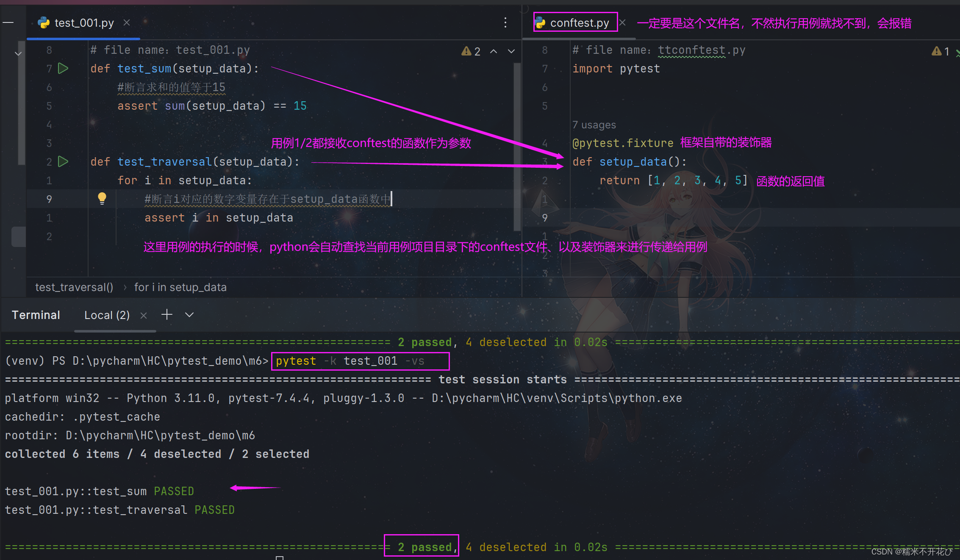Collapse the left tool window bar
Screen dimensions: 960x560
tap(8, 23)
